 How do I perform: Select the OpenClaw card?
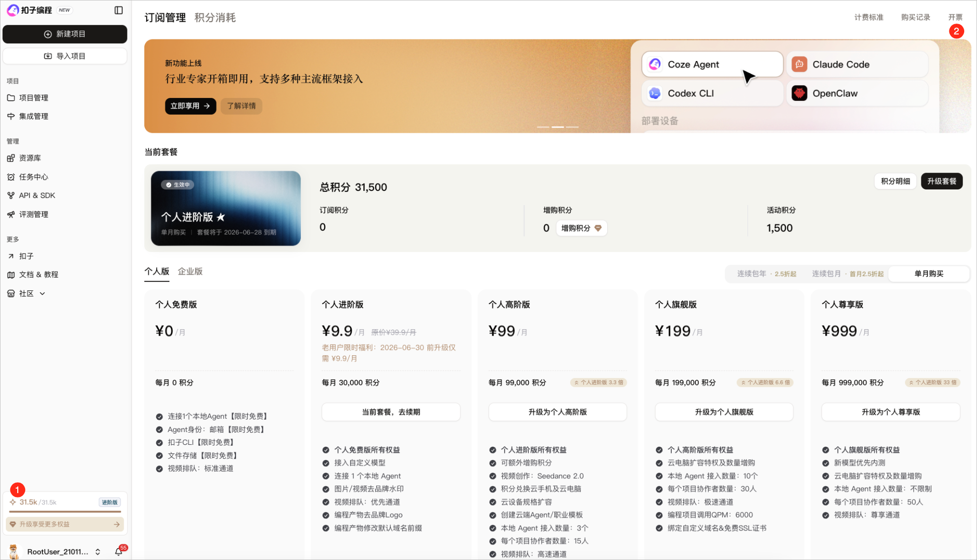857,93
